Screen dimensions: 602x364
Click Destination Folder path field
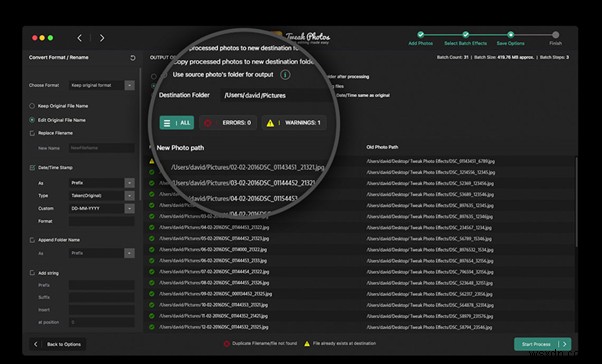(x=275, y=95)
